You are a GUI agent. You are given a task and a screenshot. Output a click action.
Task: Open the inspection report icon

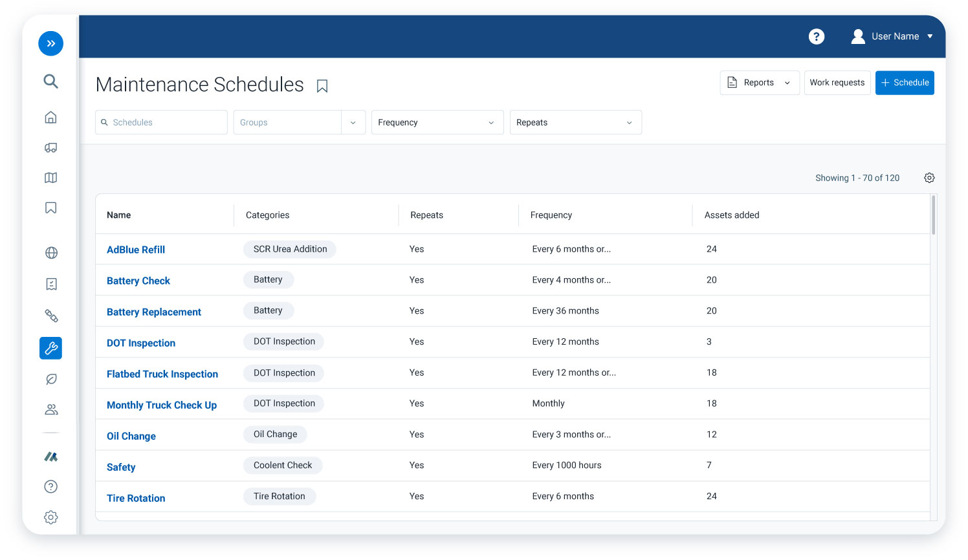pos(50,284)
